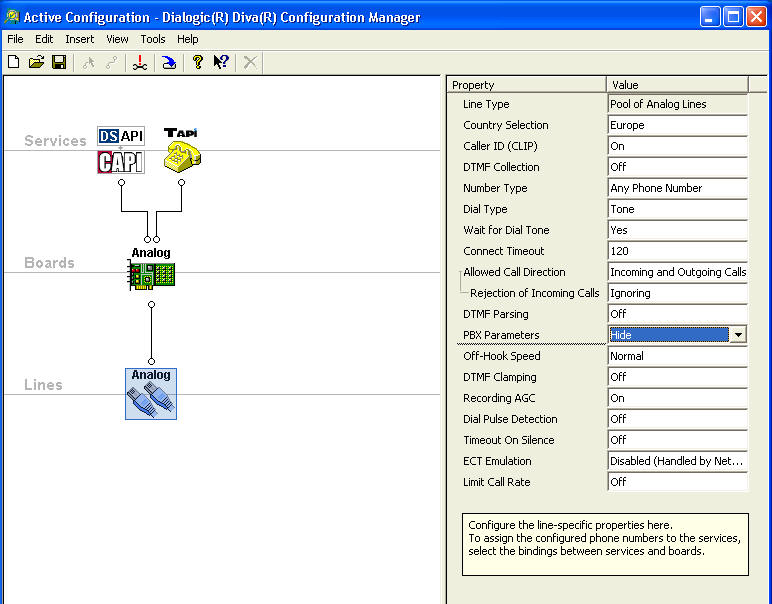Select the Recording AGC property label
The width and height of the screenshot is (772, 604).
499,398
